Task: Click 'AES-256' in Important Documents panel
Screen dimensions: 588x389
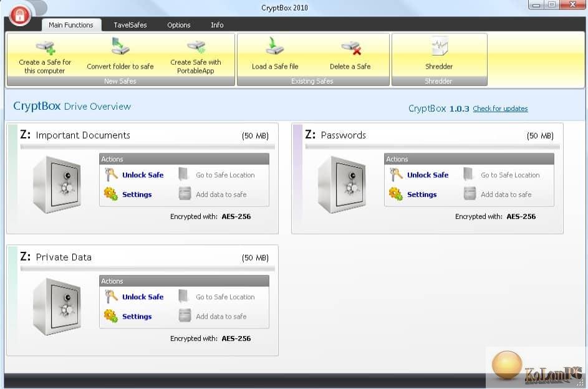Action: tap(236, 216)
